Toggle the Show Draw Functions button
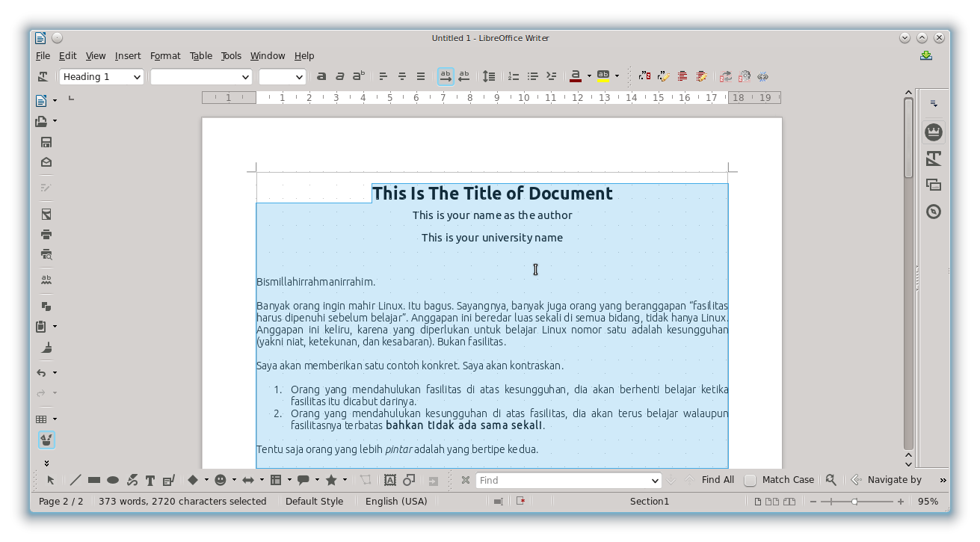The image size is (980, 542). point(46,440)
